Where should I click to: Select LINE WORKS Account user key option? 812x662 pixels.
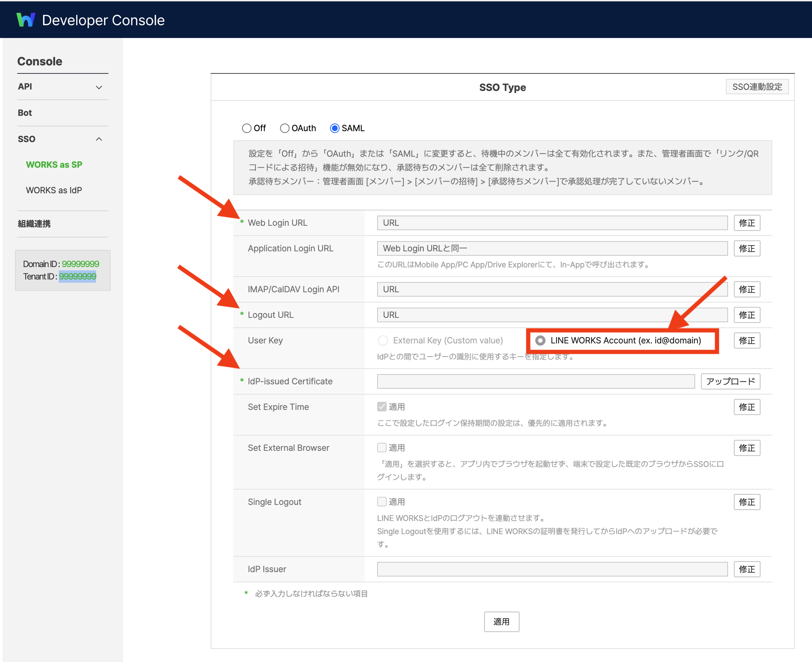point(540,340)
